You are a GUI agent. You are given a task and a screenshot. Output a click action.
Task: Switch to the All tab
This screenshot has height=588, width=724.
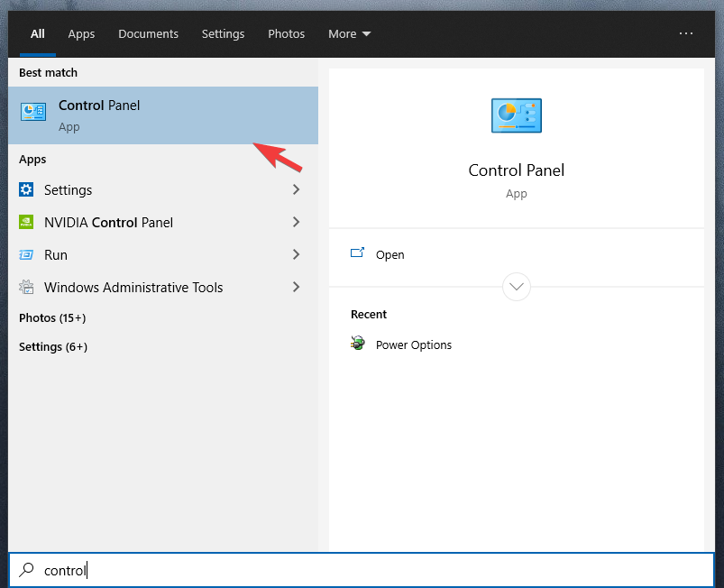pos(37,33)
